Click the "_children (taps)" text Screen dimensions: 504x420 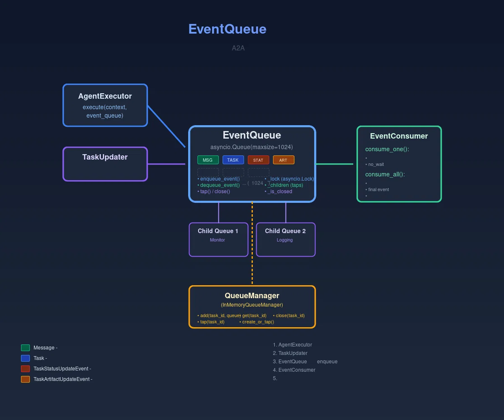tap(284, 185)
